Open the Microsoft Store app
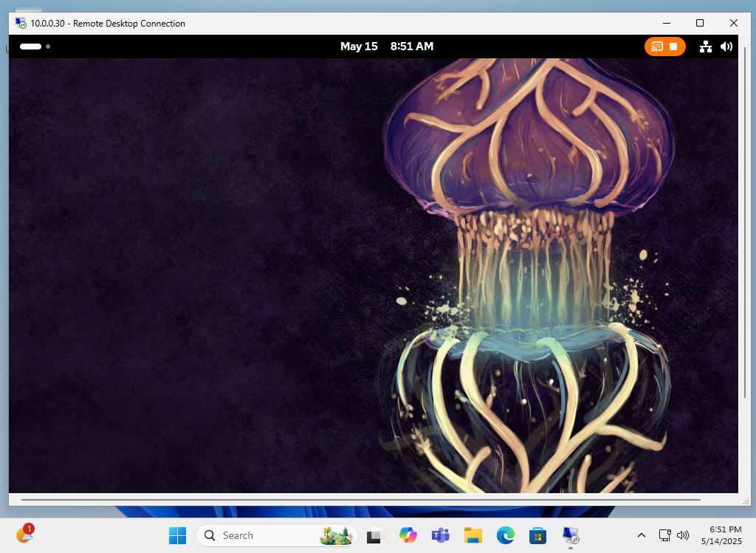The height and width of the screenshot is (553, 756). pos(537,535)
